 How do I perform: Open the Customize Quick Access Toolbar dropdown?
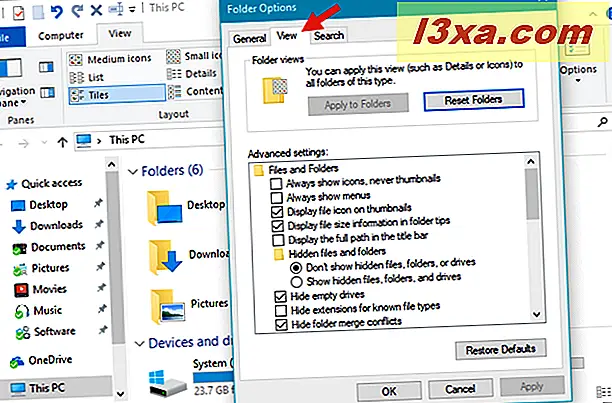(x=132, y=10)
